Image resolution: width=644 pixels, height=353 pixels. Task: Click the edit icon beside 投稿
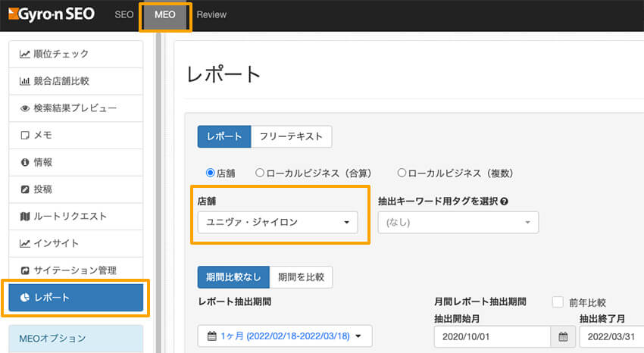(x=25, y=189)
